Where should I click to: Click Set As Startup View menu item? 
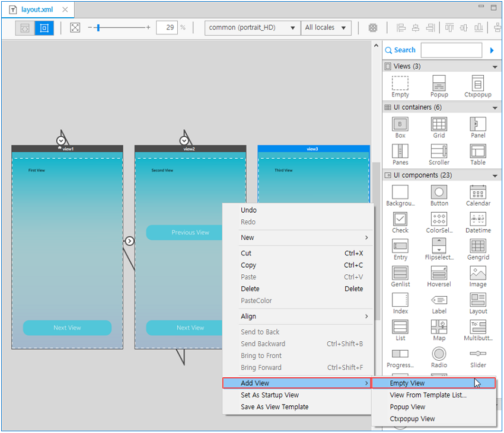coord(270,395)
